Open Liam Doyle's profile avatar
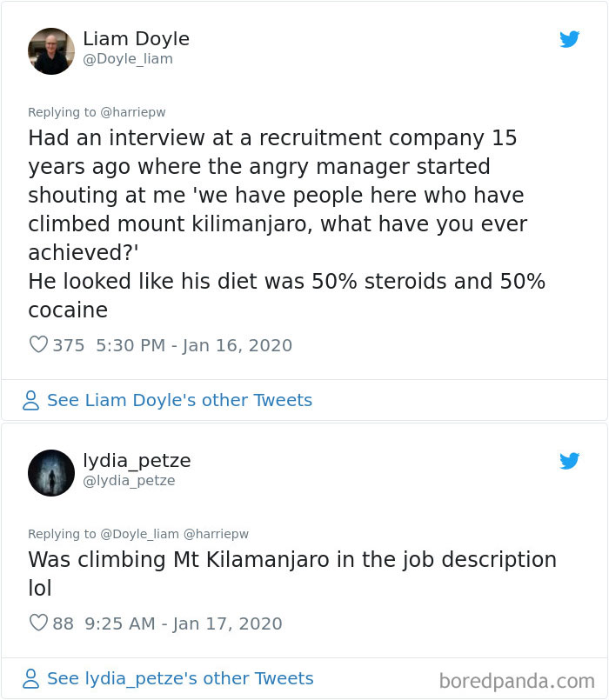Image resolution: width=609 pixels, height=700 pixels. pyautogui.click(x=51, y=51)
